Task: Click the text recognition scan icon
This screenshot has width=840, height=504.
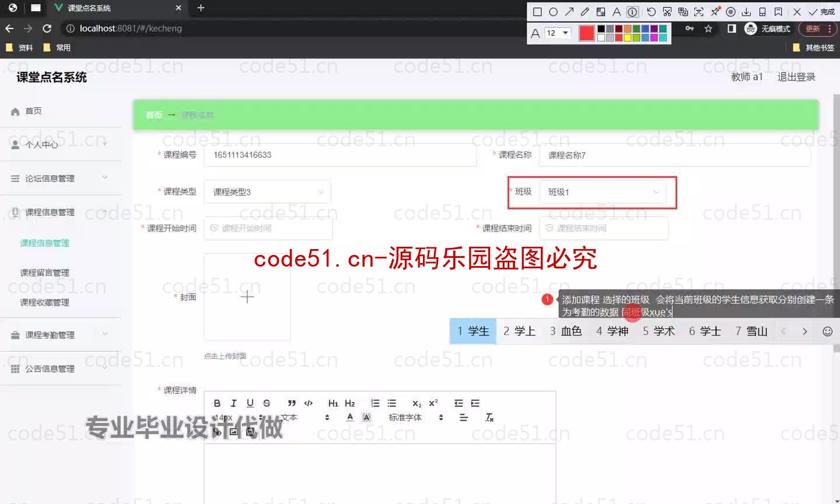Action: [699, 12]
